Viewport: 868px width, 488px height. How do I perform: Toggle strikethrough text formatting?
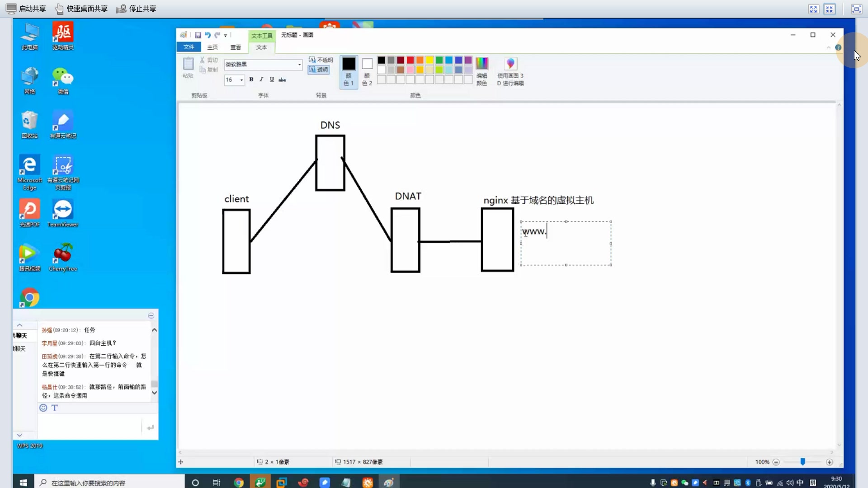click(282, 80)
